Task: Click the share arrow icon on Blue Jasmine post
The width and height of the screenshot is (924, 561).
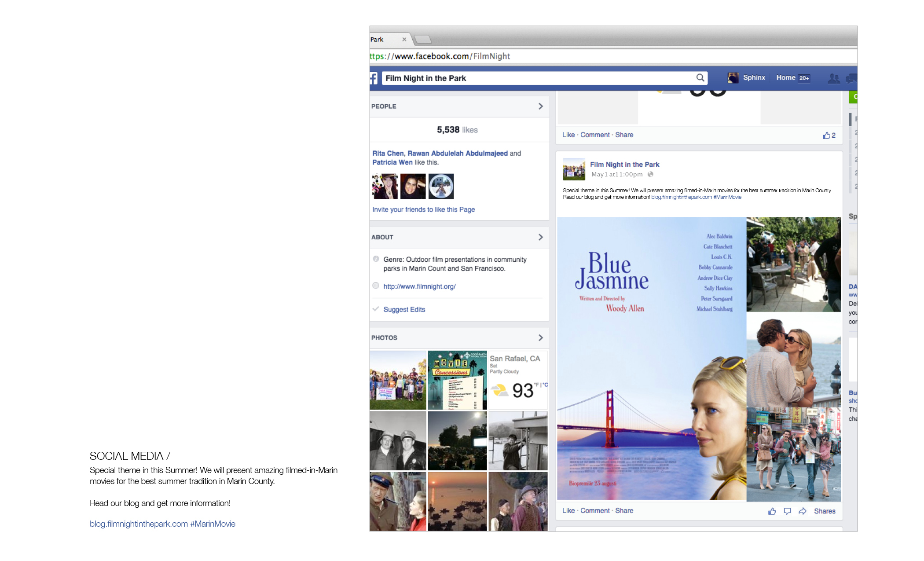Action: pyautogui.click(x=803, y=511)
